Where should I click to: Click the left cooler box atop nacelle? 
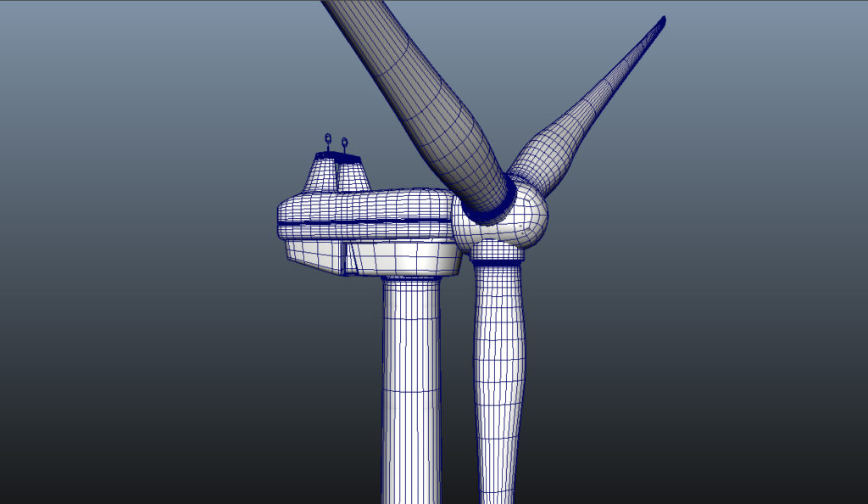pos(322,173)
